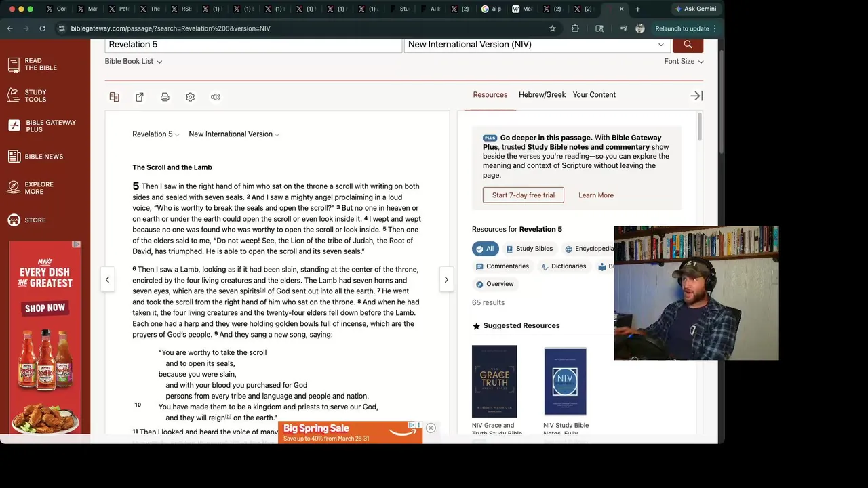The image size is (868, 488).
Task: Open NIV Grace and Truth Study Bible cover
Action: 494,381
